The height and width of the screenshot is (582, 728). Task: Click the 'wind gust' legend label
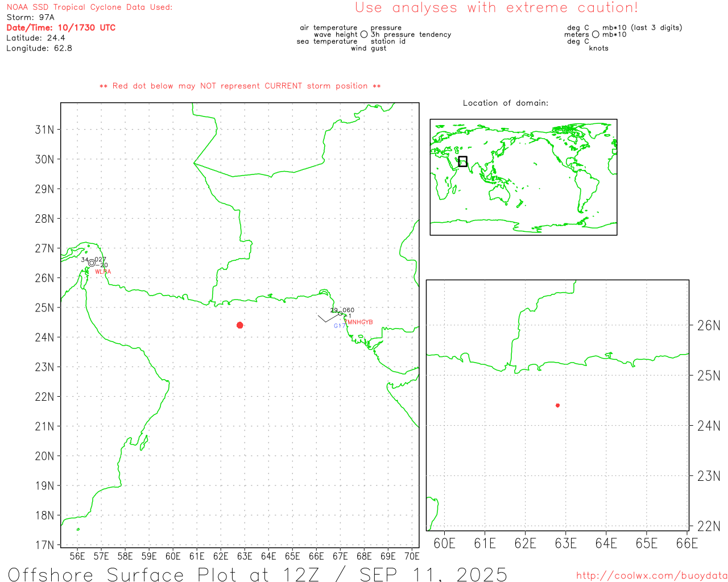[x=369, y=48]
